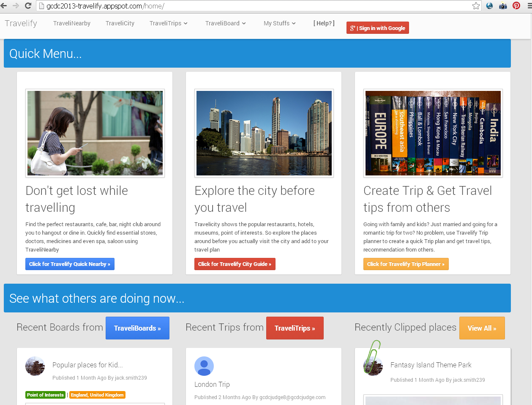The height and width of the screenshot is (405, 532).
Task: Open the [Help?] link
Action: (324, 23)
